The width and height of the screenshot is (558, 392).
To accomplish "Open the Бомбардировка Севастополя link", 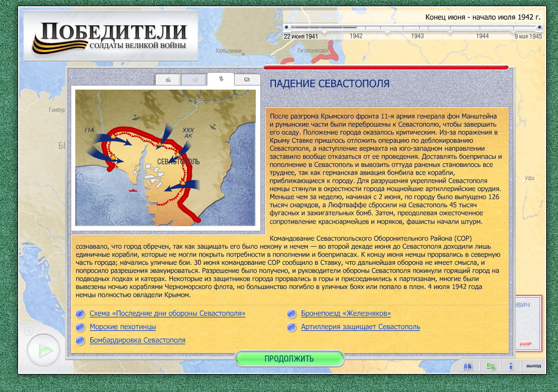I will point(137,340).
